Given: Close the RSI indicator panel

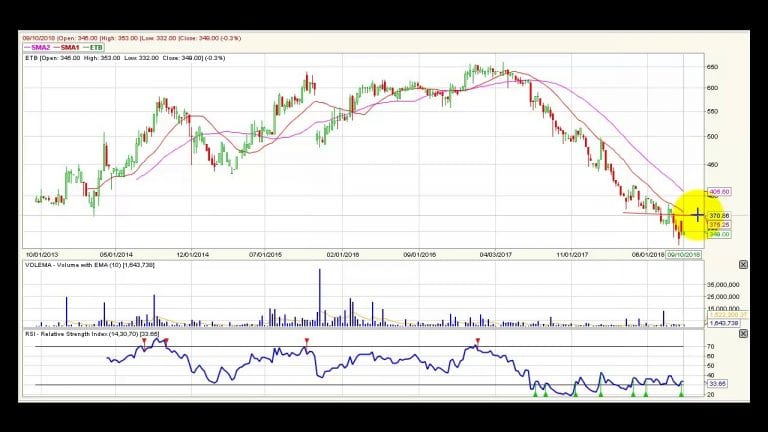Looking at the screenshot, I should 743,334.
